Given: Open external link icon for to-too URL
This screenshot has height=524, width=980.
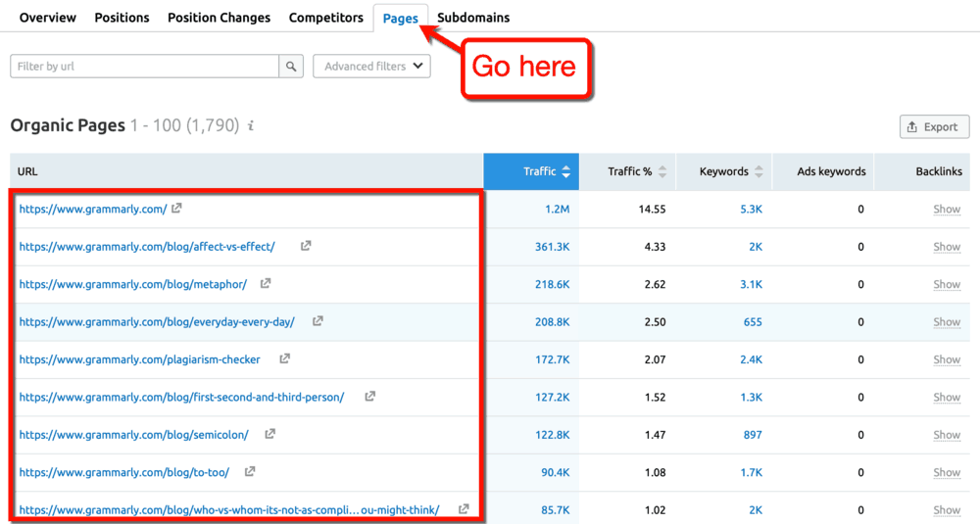Looking at the screenshot, I should [250, 471].
